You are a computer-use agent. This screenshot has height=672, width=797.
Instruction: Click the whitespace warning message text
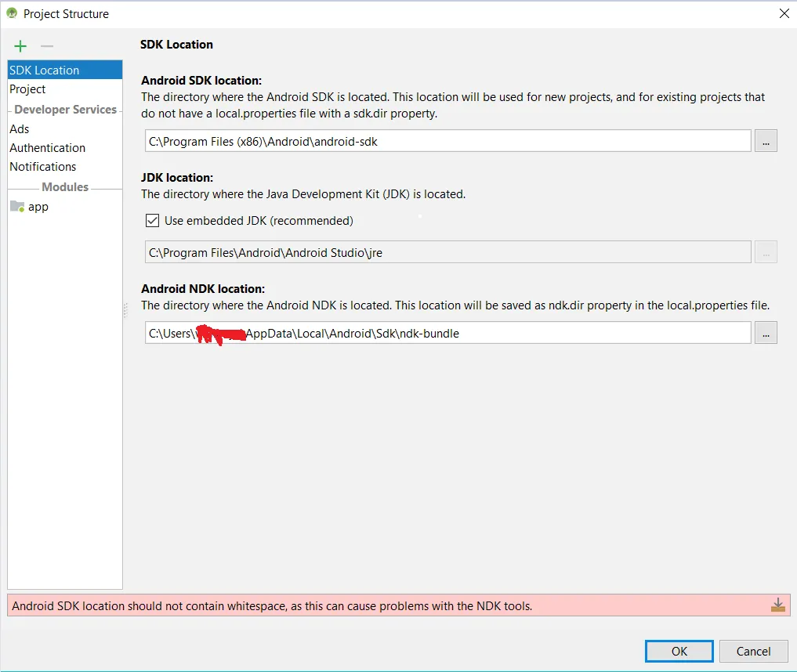point(272,605)
